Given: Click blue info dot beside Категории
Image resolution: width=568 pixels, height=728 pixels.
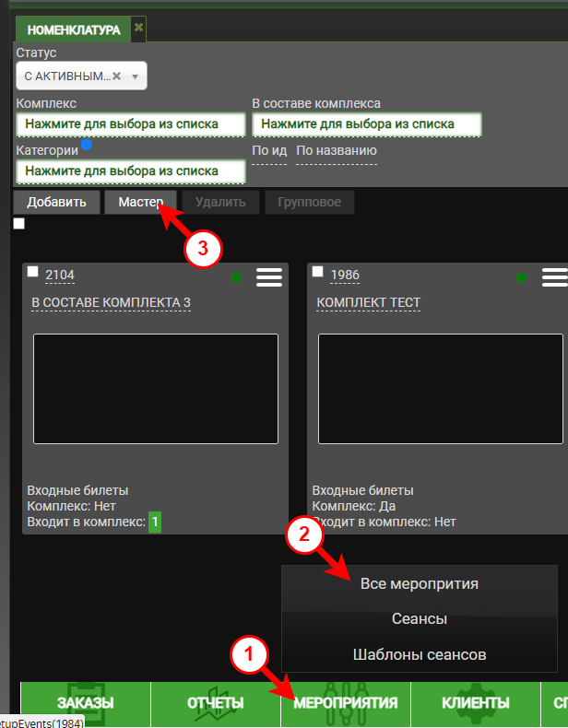Looking at the screenshot, I should (86, 145).
